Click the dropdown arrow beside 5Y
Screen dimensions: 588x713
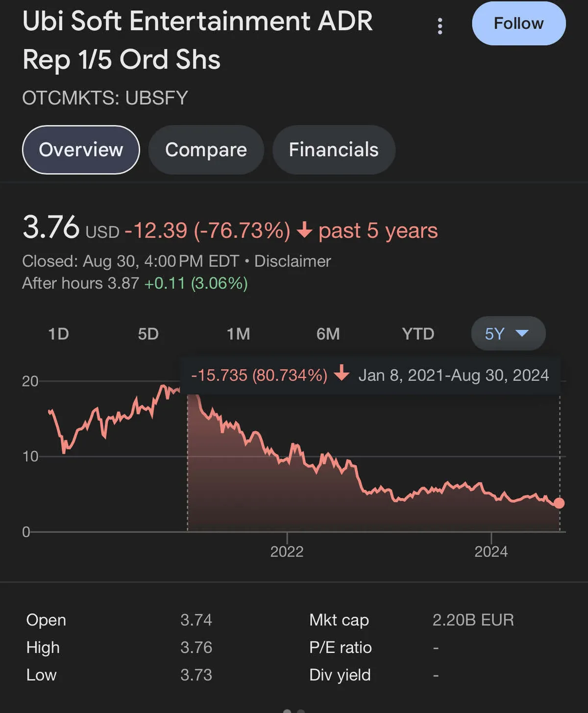tap(522, 333)
